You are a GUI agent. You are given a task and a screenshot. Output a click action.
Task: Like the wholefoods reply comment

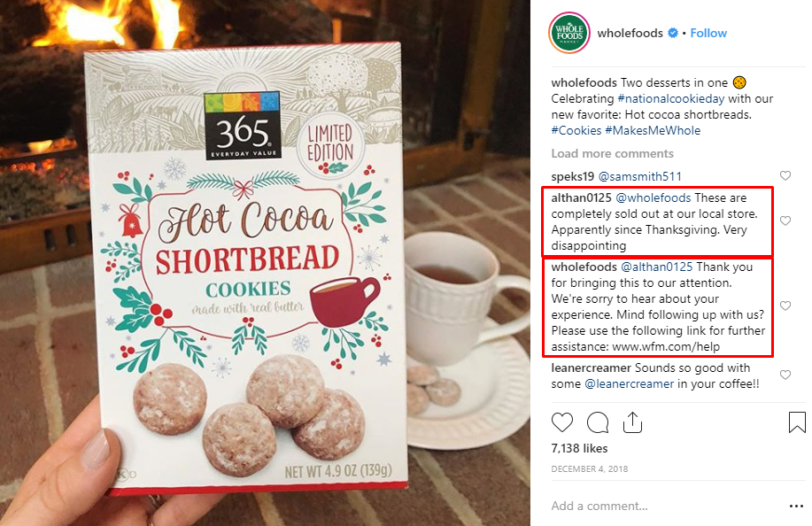coord(785,306)
